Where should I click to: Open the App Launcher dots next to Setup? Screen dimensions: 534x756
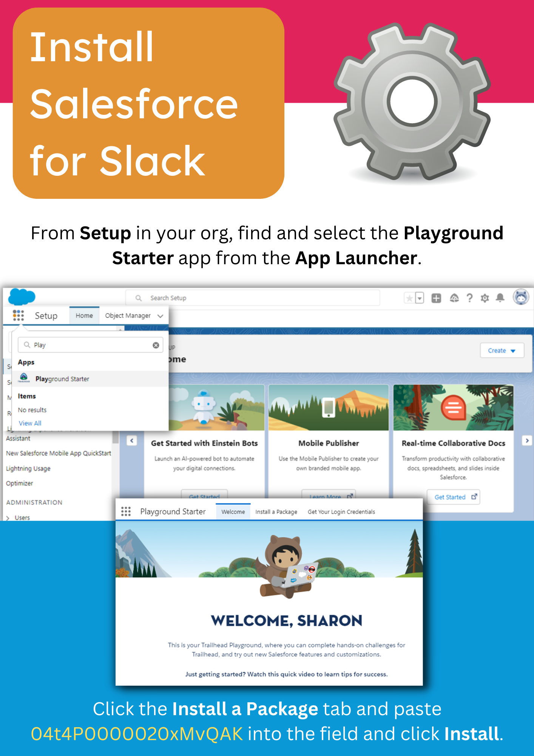click(18, 315)
